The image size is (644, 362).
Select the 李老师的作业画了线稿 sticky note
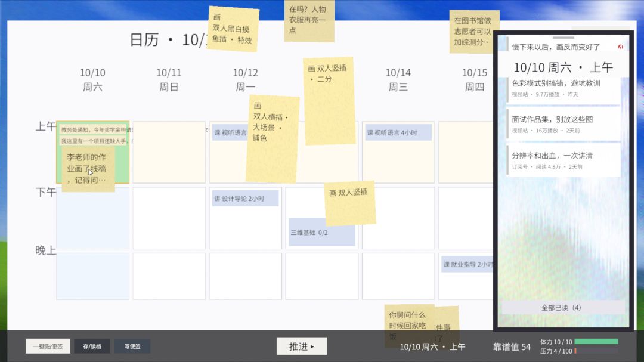tap(88, 169)
